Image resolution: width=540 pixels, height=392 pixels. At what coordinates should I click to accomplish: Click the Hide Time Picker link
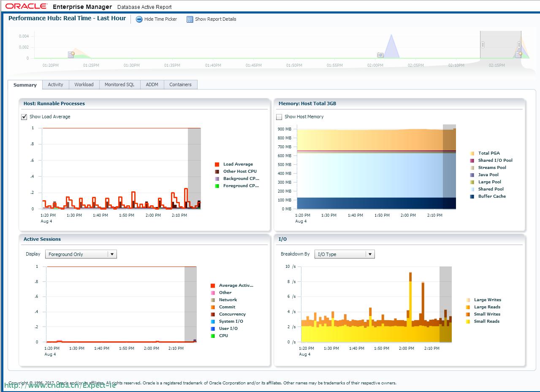tap(160, 19)
